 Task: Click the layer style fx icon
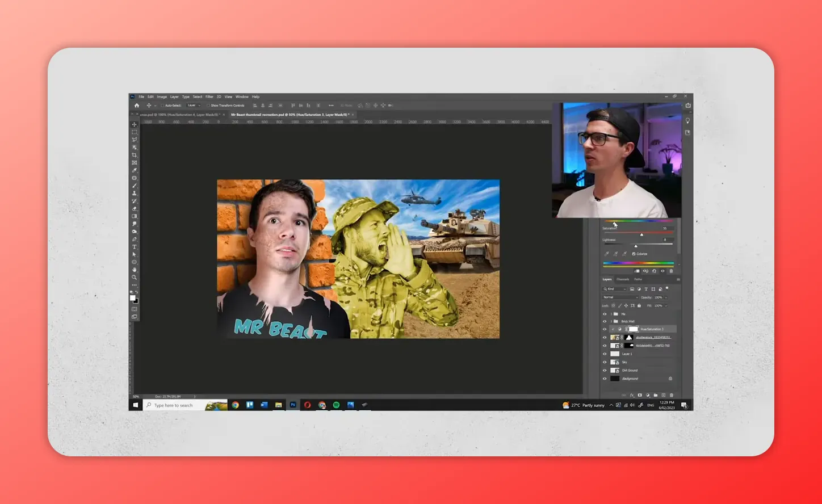pos(632,395)
